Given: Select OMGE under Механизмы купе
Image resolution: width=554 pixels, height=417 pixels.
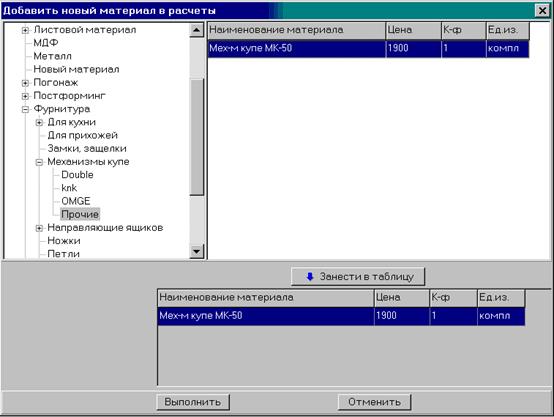Looking at the screenshot, I should click(x=76, y=201).
